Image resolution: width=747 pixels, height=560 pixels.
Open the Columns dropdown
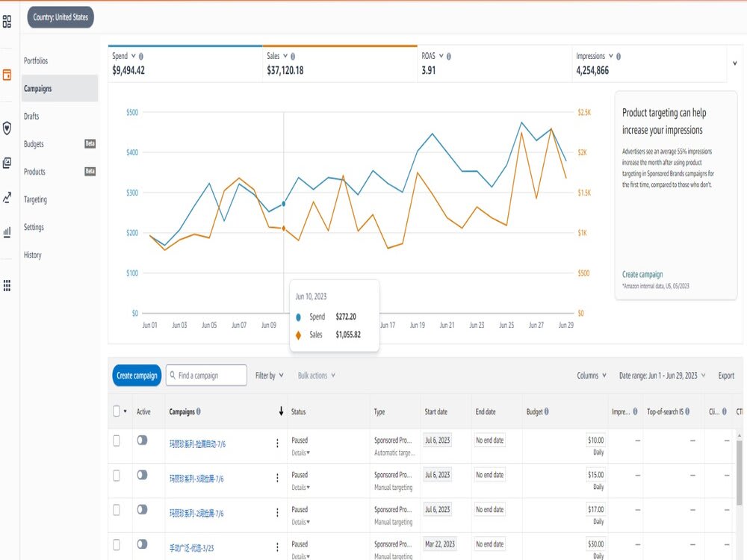point(592,376)
